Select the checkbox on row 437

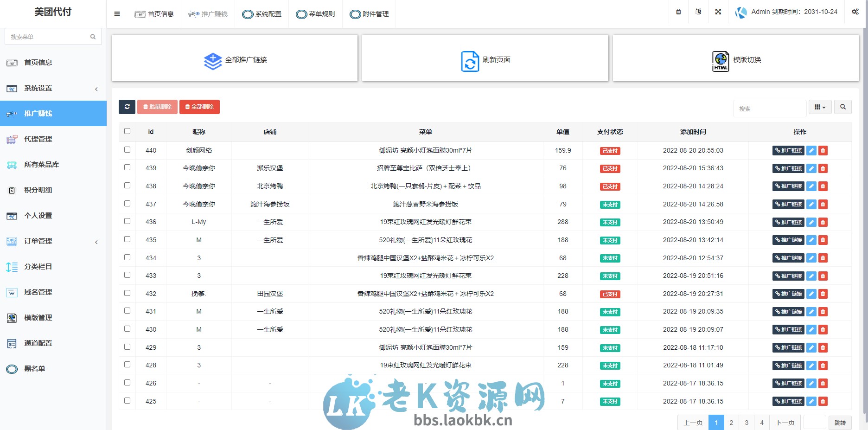pyautogui.click(x=127, y=203)
